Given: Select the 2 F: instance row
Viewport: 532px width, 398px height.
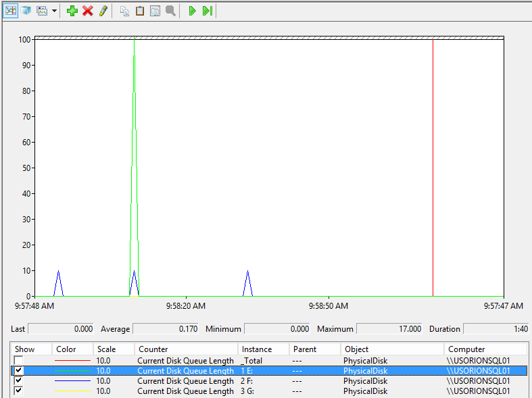Looking at the screenshot, I should coord(270,381).
